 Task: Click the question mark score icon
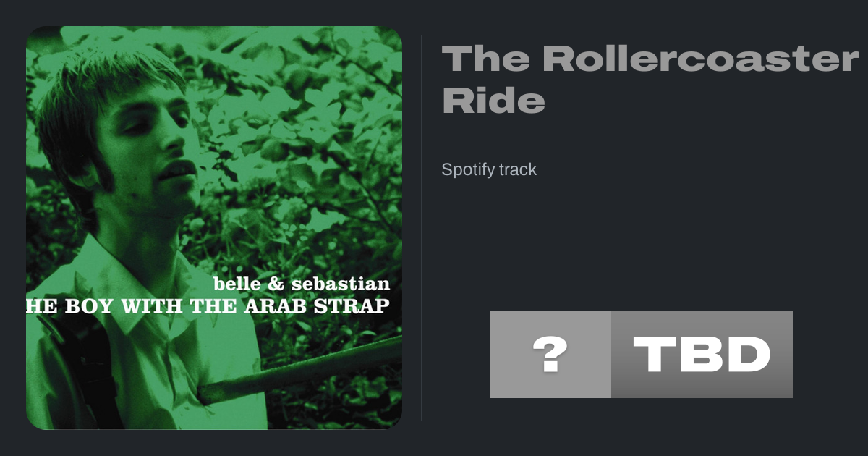tap(550, 355)
